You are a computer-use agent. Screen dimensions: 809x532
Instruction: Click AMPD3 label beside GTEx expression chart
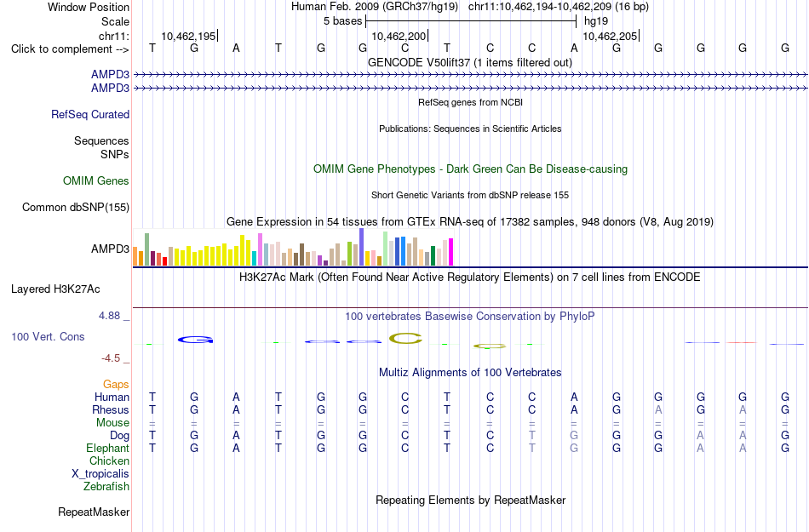(x=110, y=249)
